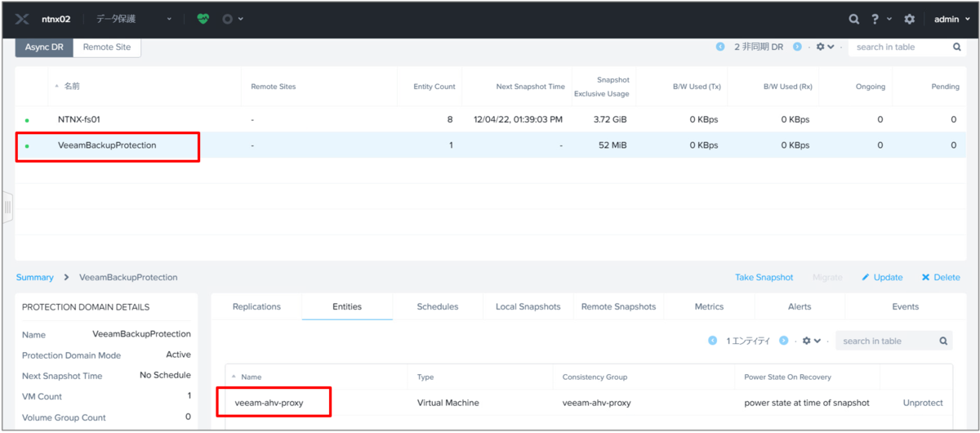
Task: Open the Events tab
Action: 906,306
